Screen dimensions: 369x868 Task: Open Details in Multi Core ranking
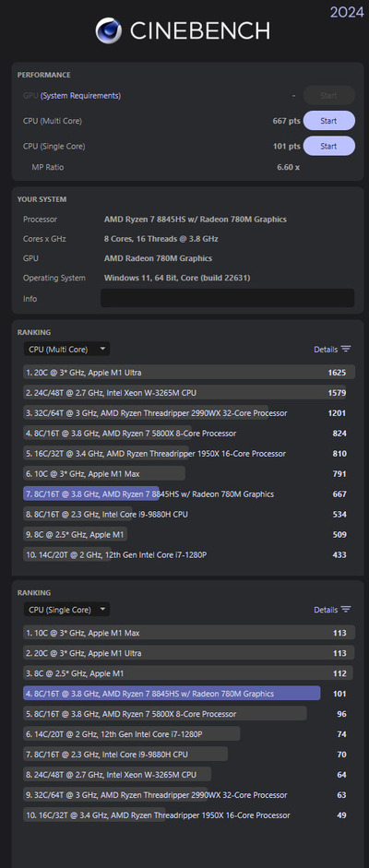point(326,350)
